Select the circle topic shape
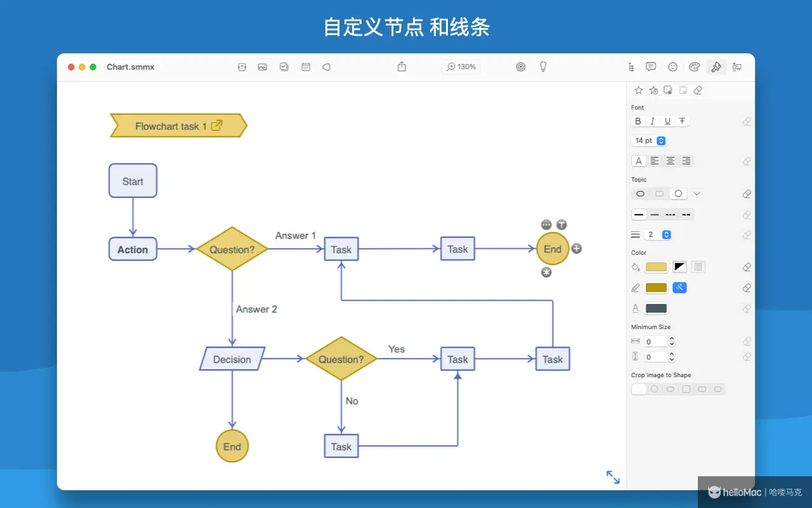Screen dimensions: 812x508 678,194
